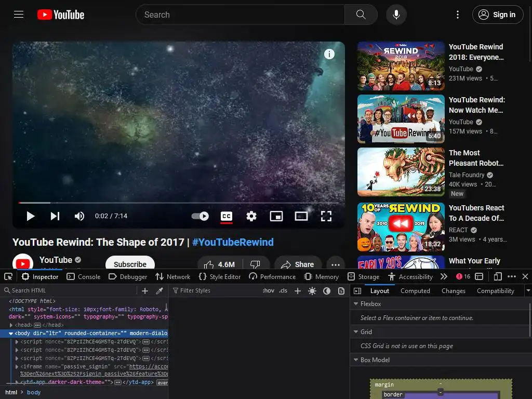The height and width of the screenshot is (399, 532).
Task: Switch to the Debugger tab
Action: pos(128,276)
